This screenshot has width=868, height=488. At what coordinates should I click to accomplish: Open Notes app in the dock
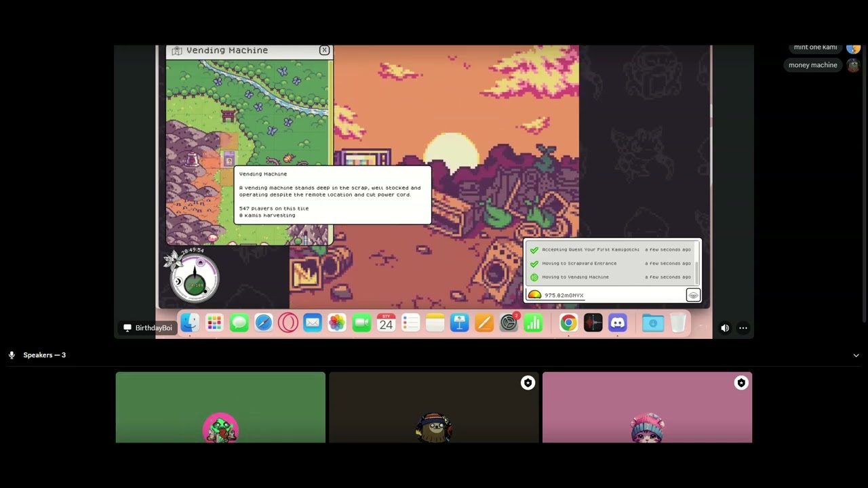(435, 323)
